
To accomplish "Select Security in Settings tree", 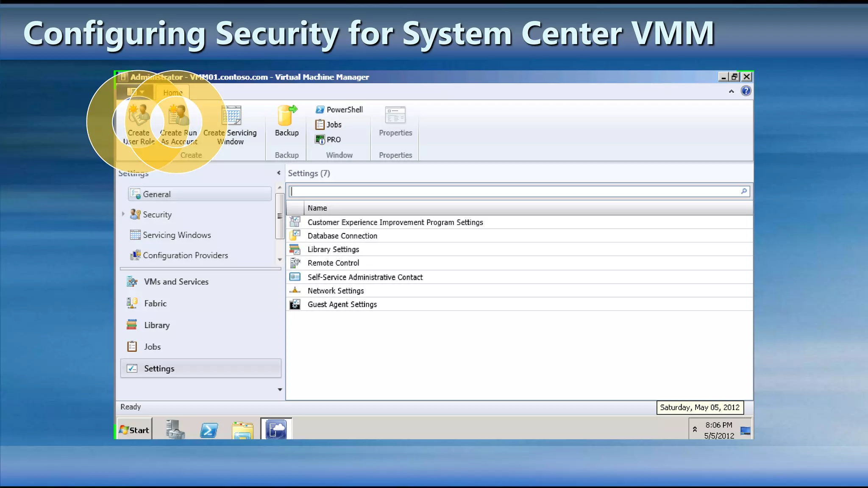I will pos(150,214).
